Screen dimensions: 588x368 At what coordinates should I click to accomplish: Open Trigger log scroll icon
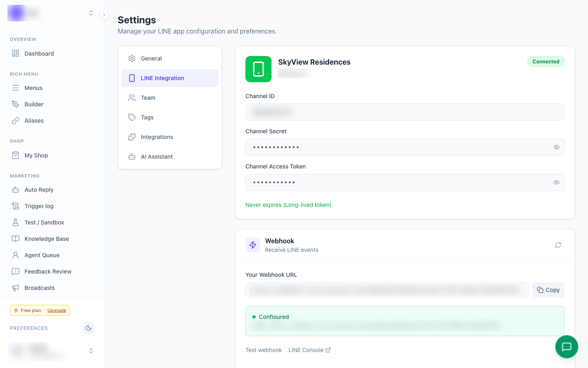[x=16, y=206]
